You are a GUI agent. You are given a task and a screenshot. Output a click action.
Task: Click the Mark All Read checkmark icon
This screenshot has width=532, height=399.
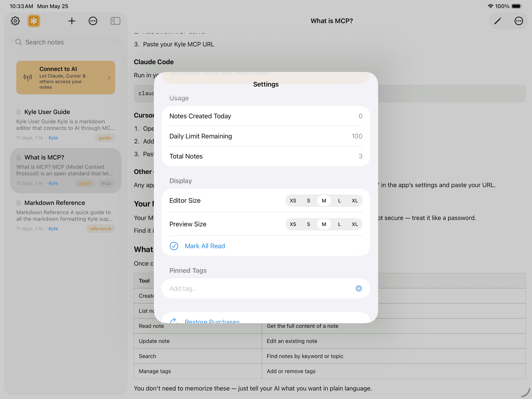(174, 246)
